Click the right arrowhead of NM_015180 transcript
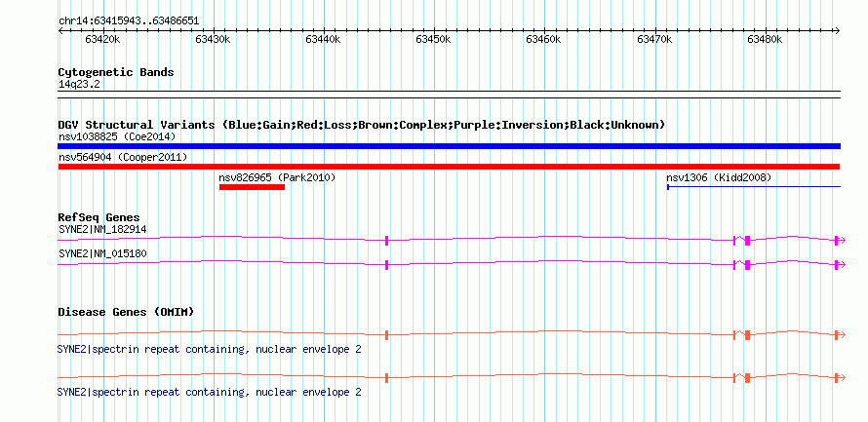The width and height of the screenshot is (868, 422). click(843, 265)
